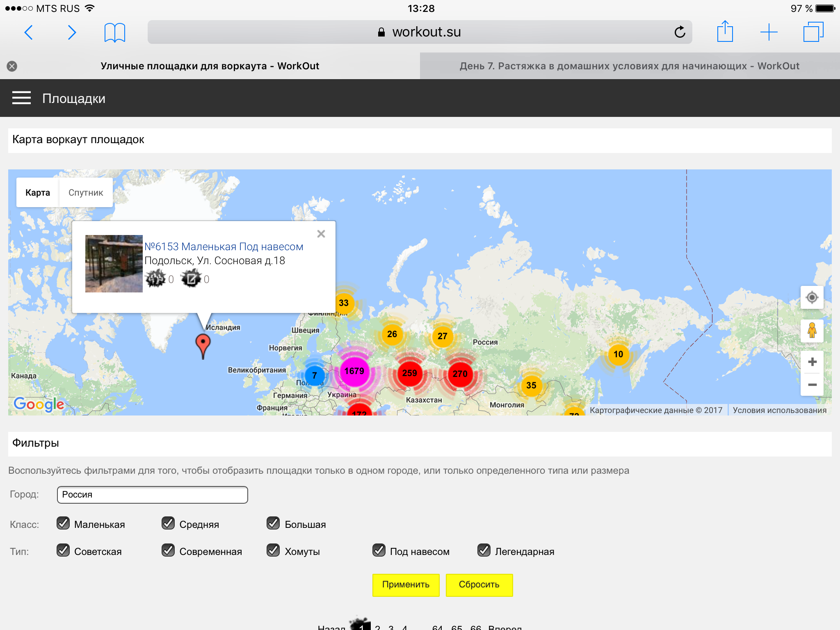Image resolution: width=840 pixels, height=630 pixels.
Task: Click the red map pin marker
Action: [x=203, y=344]
